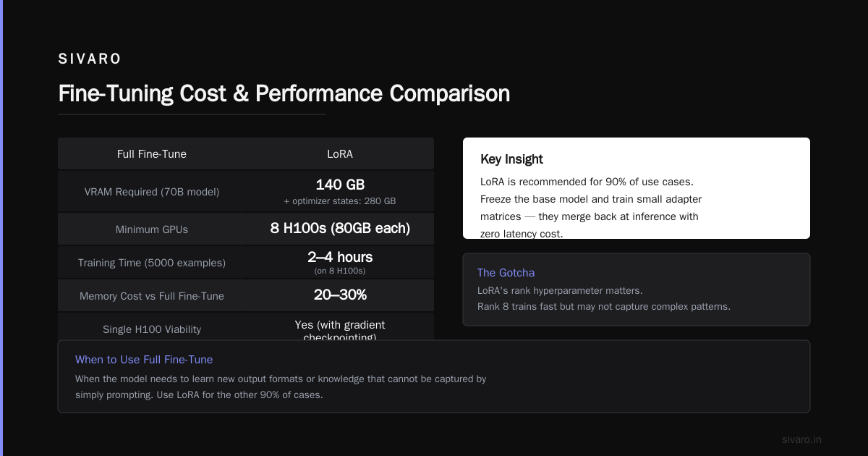Image resolution: width=868 pixels, height=456 pixels.
Task: Click the When to Use Full Fine-Tune heading
Action: [144, 360]
